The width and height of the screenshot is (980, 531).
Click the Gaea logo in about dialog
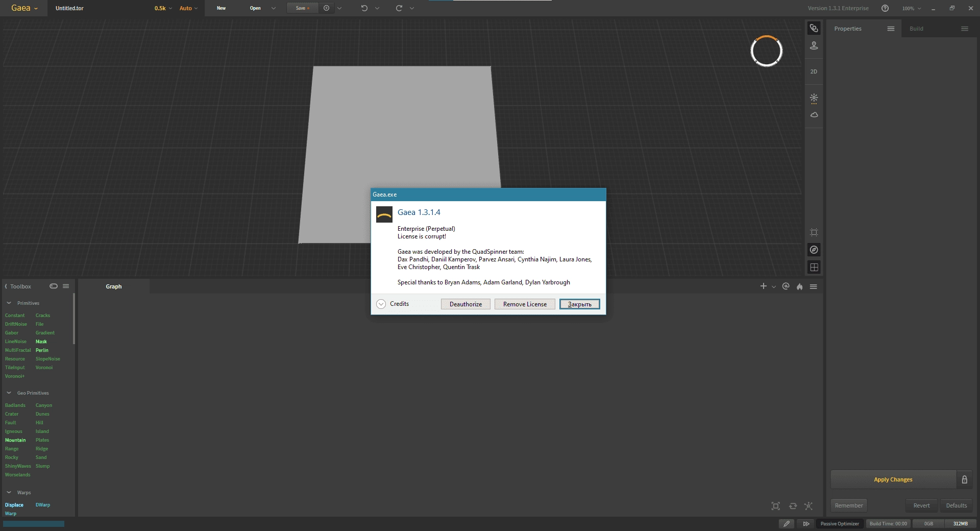coord(384,214)
